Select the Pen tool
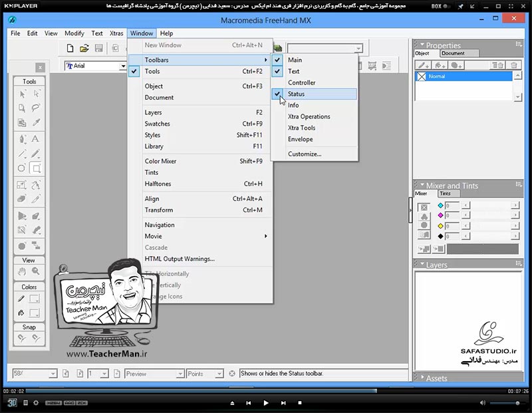This screenshot has width=532, height=413. pyautogui.click(x=22, y=139)
